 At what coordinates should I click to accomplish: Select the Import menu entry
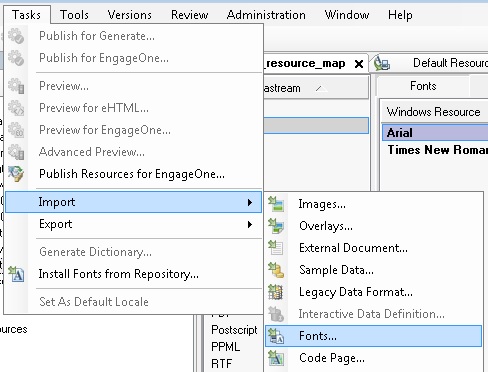click(133, 202)
